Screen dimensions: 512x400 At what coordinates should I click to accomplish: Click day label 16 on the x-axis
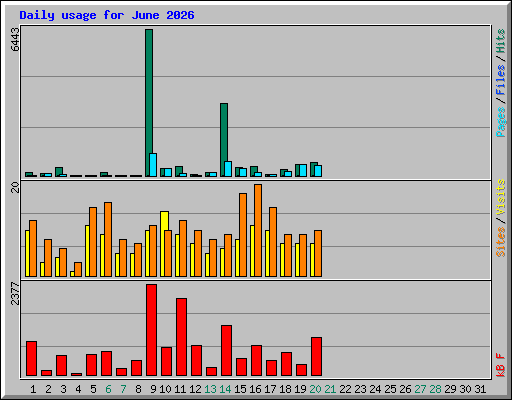pyautogui.click(x=255, y=389)
